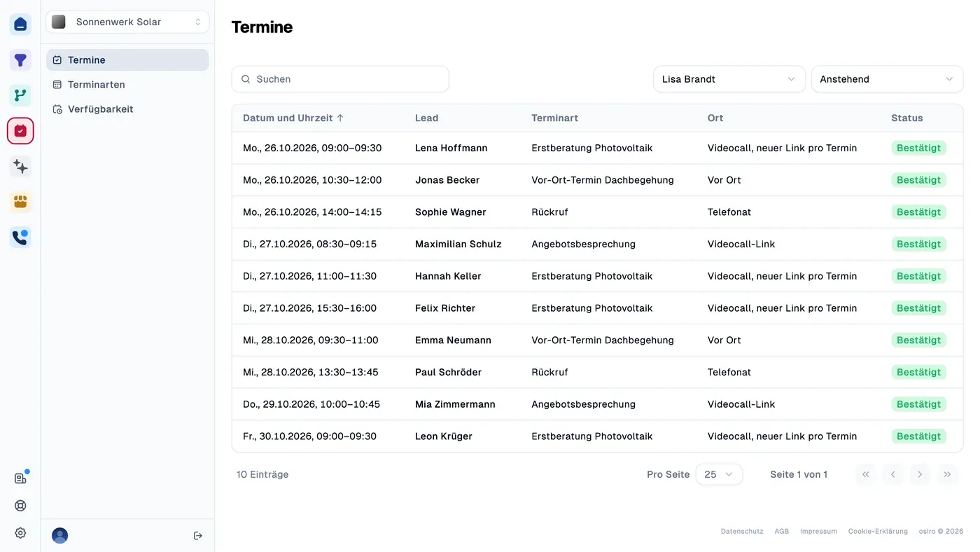Click the Bestätigt badge in Paul Schröder's row
The width and height of the screenshot is (980, 552).
[918, 372]
